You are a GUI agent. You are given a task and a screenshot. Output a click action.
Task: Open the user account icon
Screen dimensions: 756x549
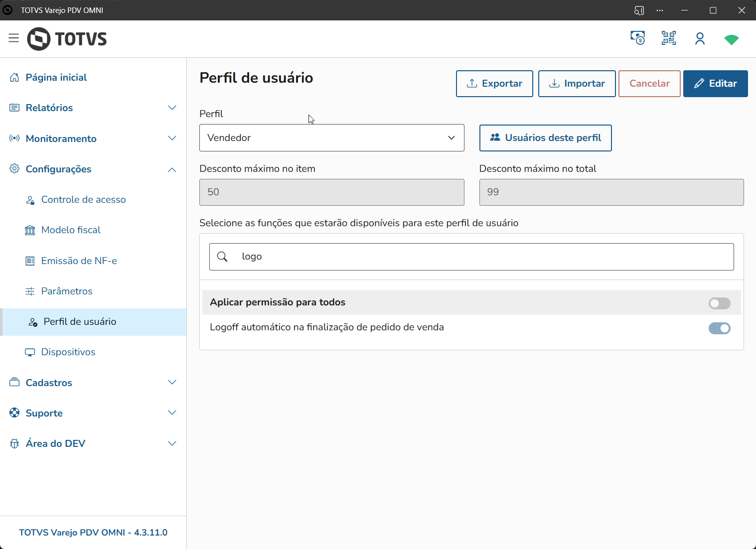pos(700,39)
